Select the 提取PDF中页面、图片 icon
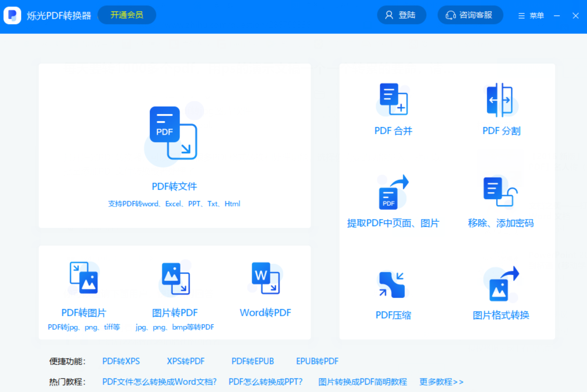Screen dimensions: 587x392 click(393, 192)
